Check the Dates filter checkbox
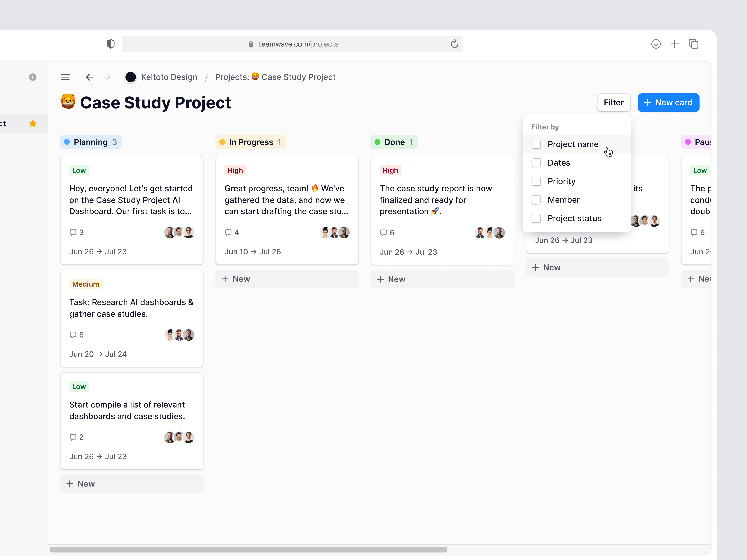The image size is (747, 560). point(536,163)
